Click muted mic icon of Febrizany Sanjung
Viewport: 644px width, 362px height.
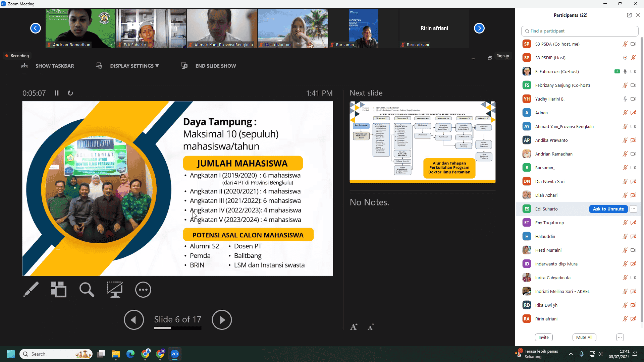pos(625,85)
